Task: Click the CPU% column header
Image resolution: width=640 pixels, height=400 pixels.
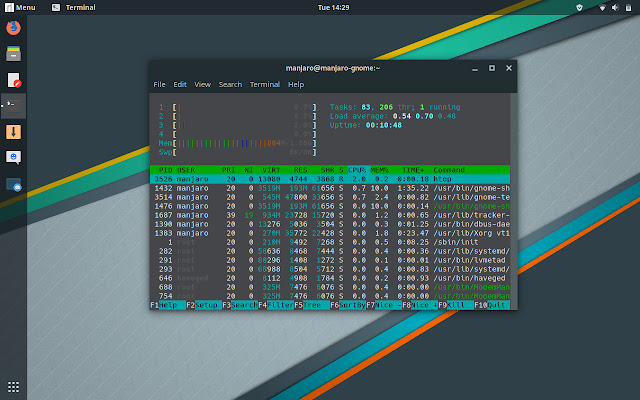Action: pyautogui.click(x=357, y=170)
